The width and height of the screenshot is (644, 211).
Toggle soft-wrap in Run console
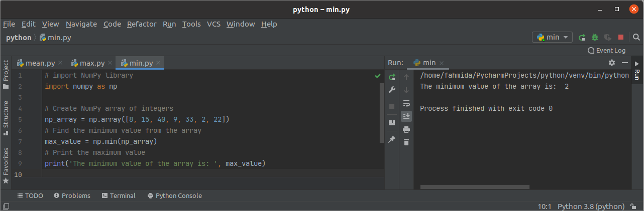click(x=406, y=103)
